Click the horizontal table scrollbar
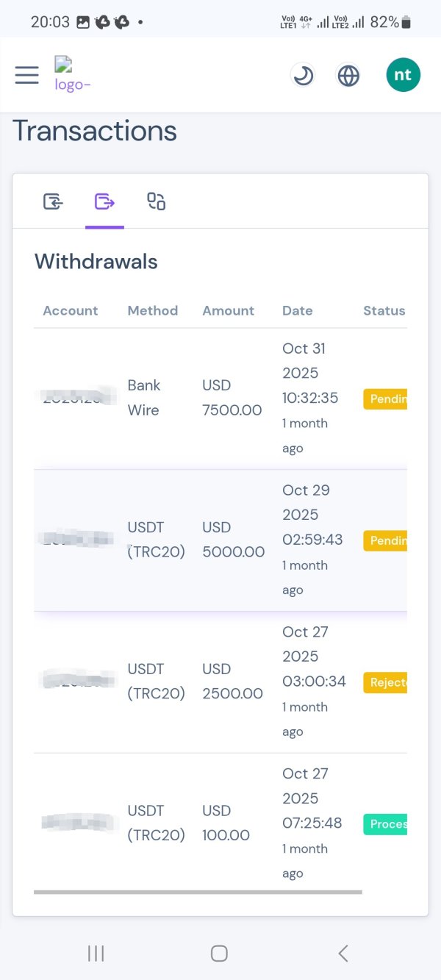Viewport: 441px width, 980px height. tap(198, 892)
